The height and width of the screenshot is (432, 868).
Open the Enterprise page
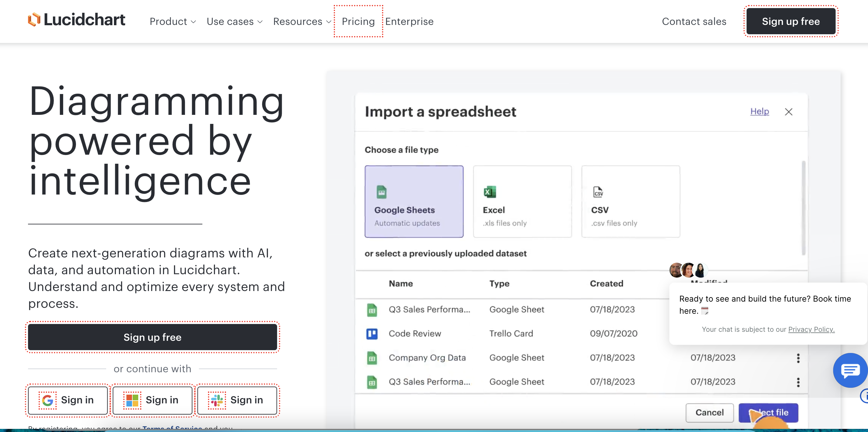click(x=409, y=21)
